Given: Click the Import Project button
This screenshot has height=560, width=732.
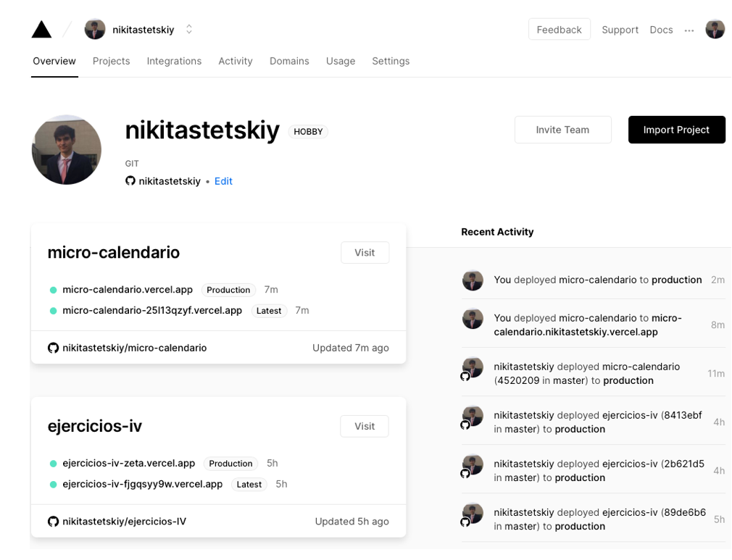Looking at the screenshot, I should point(676,130).
